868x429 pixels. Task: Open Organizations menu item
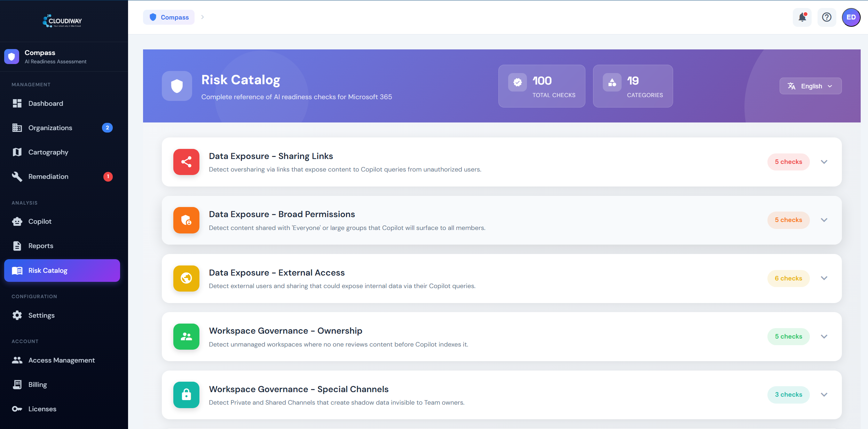point(62,128)
